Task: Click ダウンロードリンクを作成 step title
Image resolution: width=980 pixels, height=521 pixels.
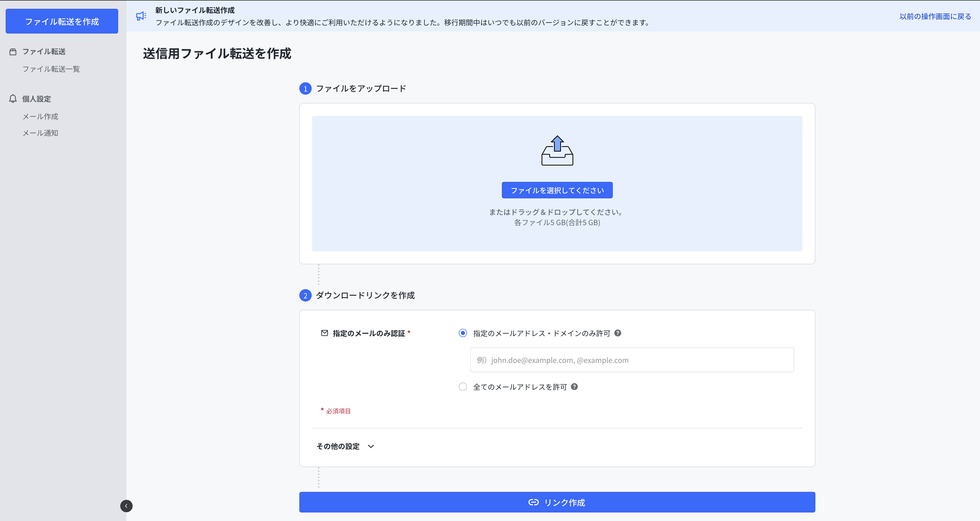Action: [365, 296]
